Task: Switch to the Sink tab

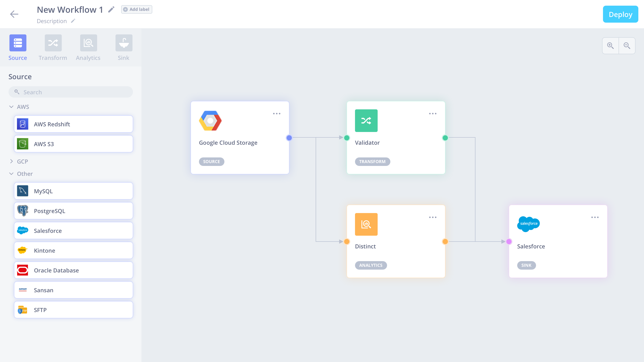Action: point(124,48)
